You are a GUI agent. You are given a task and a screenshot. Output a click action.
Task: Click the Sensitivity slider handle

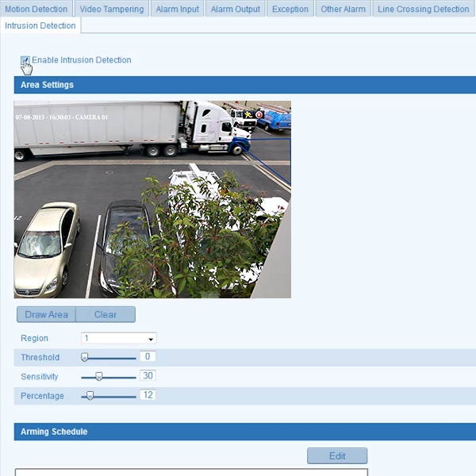click(x=98, y=377)
